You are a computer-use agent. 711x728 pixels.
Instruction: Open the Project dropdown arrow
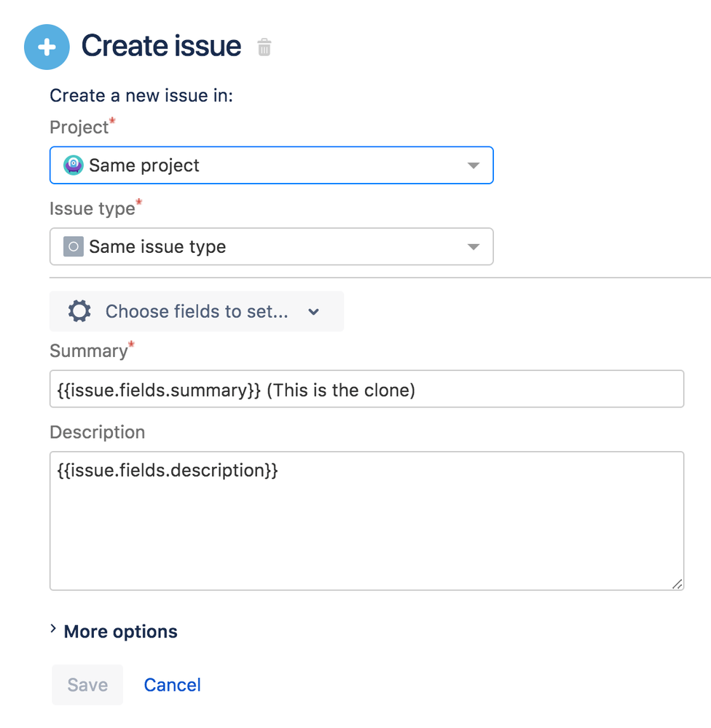click(x=474, y=165)
